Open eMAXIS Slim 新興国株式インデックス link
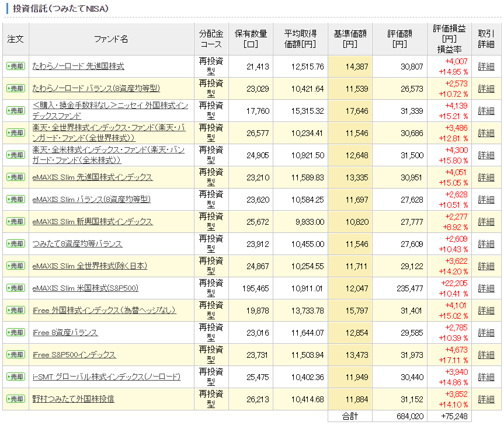Screen dimensions: 504x425 (93, 221)
